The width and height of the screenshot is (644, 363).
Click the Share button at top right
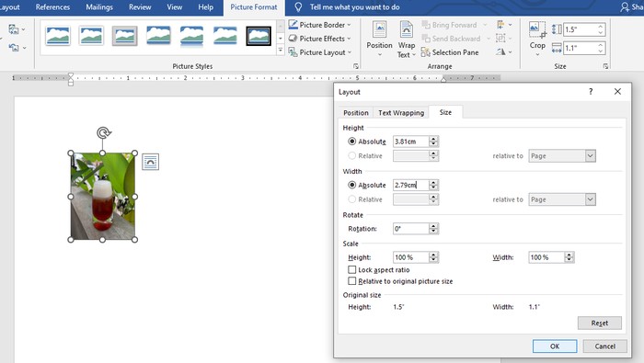(632, 7)
